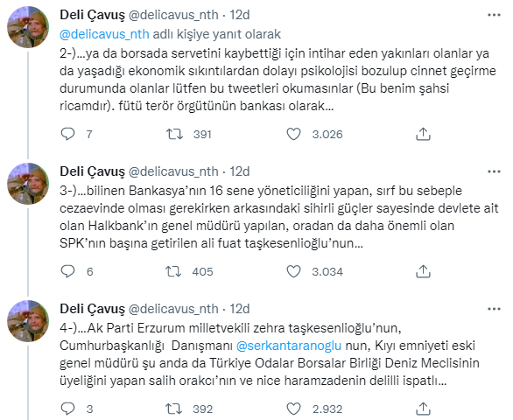Screen dimensions: 513x420
Task: Reply to the tweet with 3 replies
Action: [67, 409]
